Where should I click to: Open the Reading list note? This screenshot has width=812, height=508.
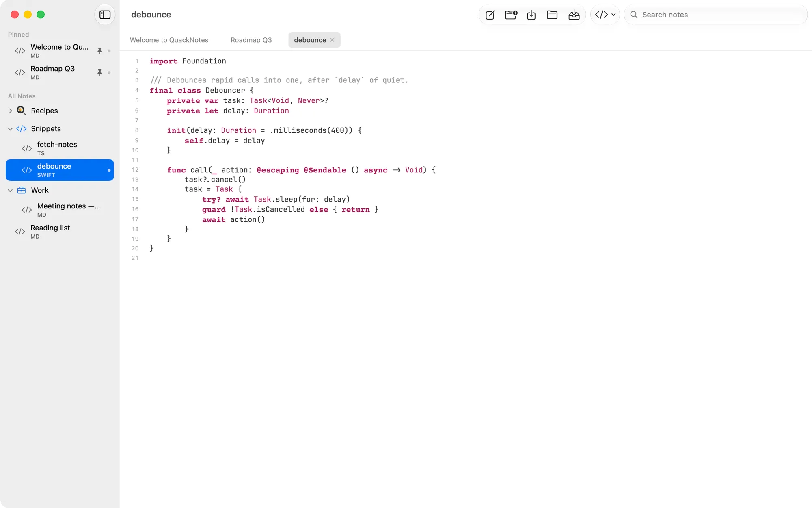click(x=60, y=232)
